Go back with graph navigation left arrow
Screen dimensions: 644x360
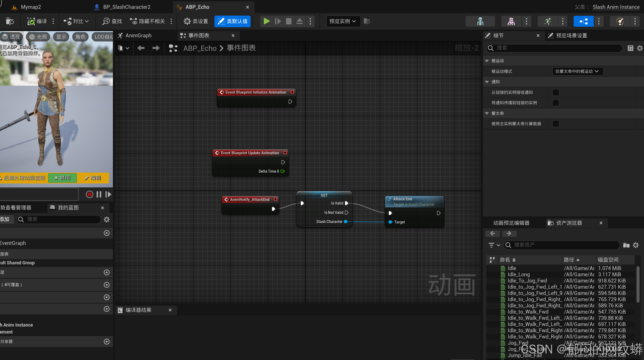(141, 48)
